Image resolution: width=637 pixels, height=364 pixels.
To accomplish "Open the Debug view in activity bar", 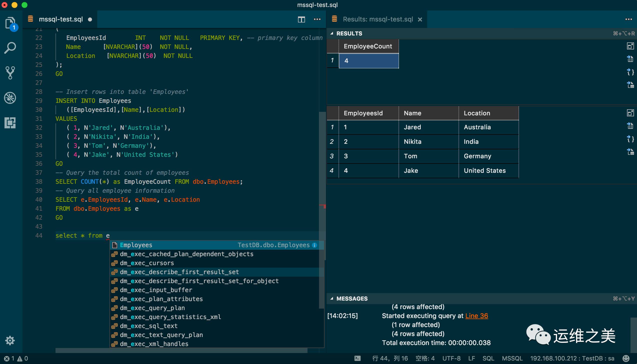I will [10, 98].
